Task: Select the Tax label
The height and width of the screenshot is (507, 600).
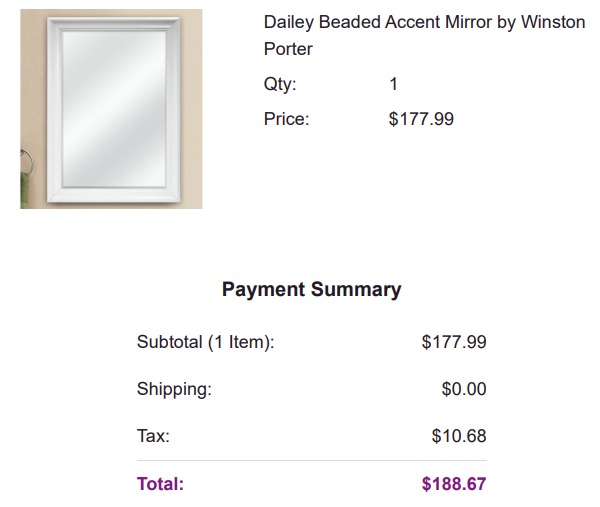Action: click(153, 436)
